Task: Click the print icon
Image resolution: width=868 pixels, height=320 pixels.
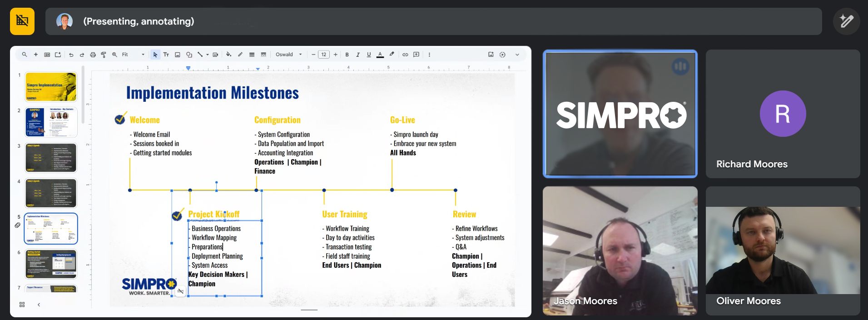Action: pyautogui.click(x=93, y=55)
